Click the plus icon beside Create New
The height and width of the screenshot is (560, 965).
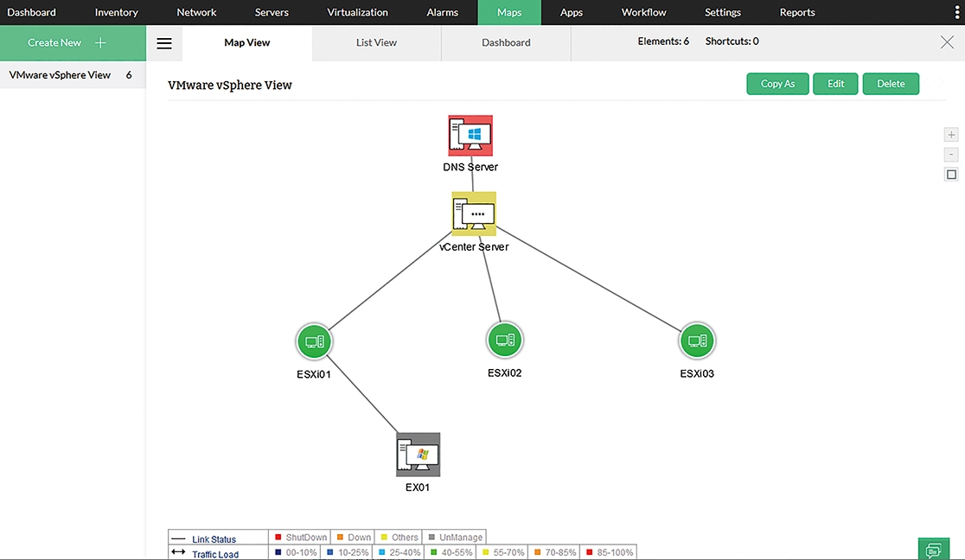[x=100, y=42]
